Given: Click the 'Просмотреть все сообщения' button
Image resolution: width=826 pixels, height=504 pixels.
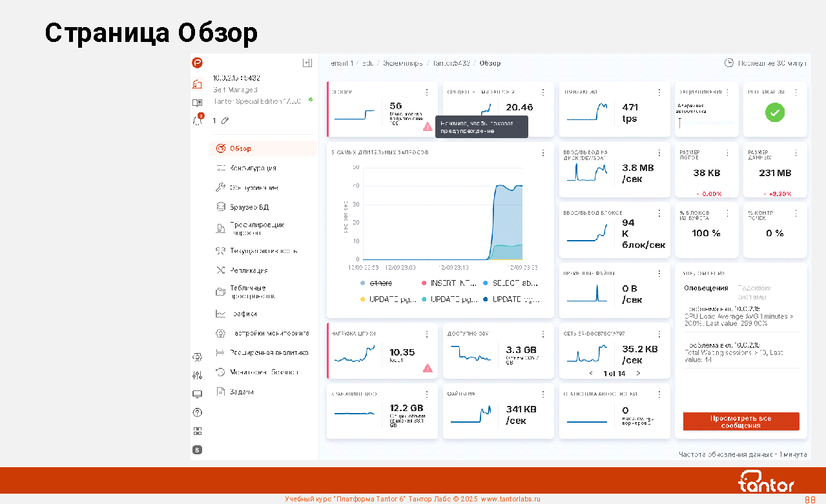Looking at the screenshot, I should pos(741,421).
